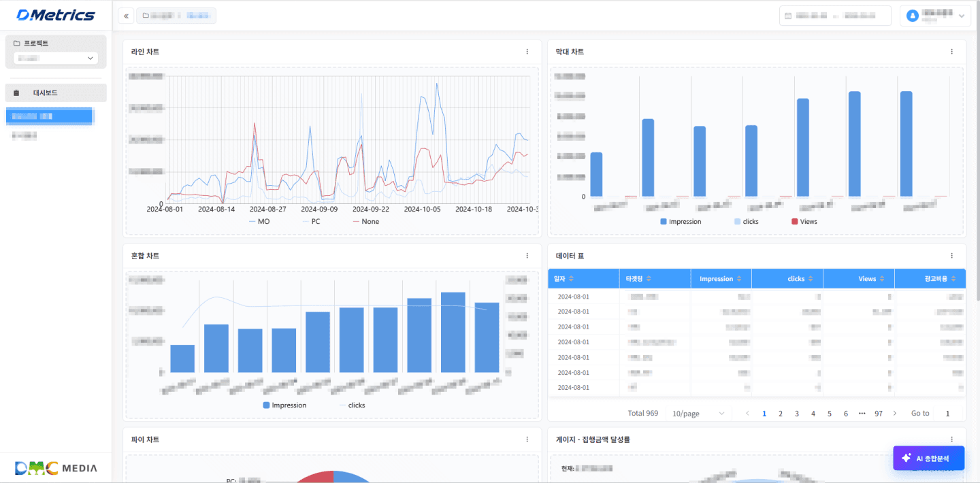Click the 2024-09-22 axis label
This screenshot has height=483, width=980.
pyautogui.click(x=371, y=210)
